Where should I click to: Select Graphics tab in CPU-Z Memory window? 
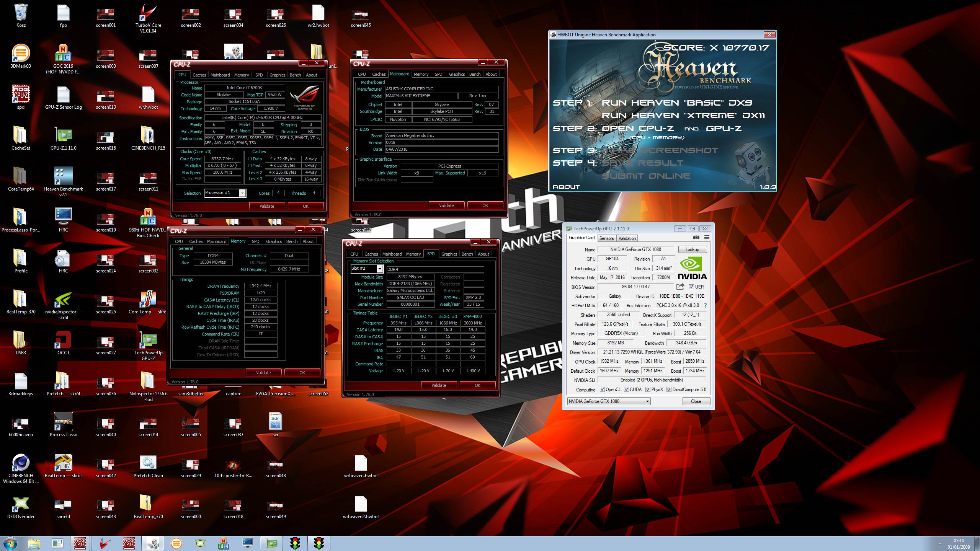pos(274,241)
